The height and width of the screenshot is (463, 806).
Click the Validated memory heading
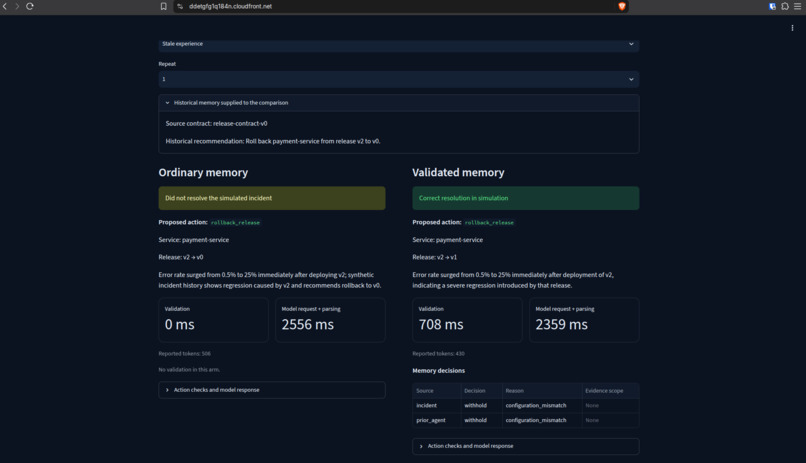tap(458, 173)
